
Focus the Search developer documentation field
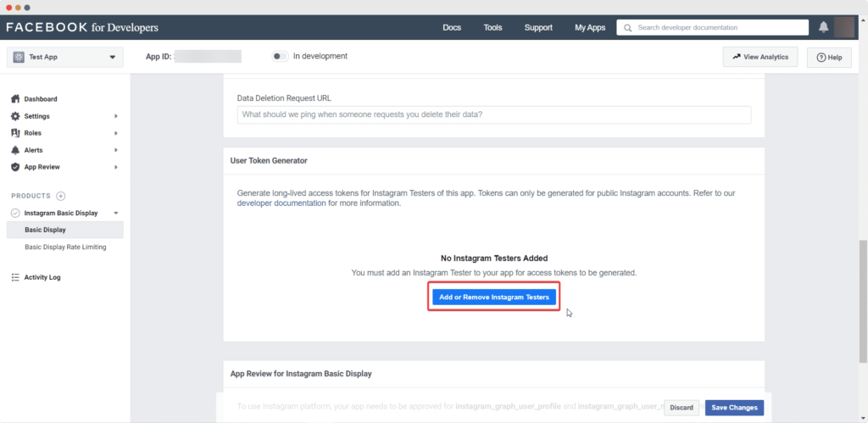coord(713,28)
